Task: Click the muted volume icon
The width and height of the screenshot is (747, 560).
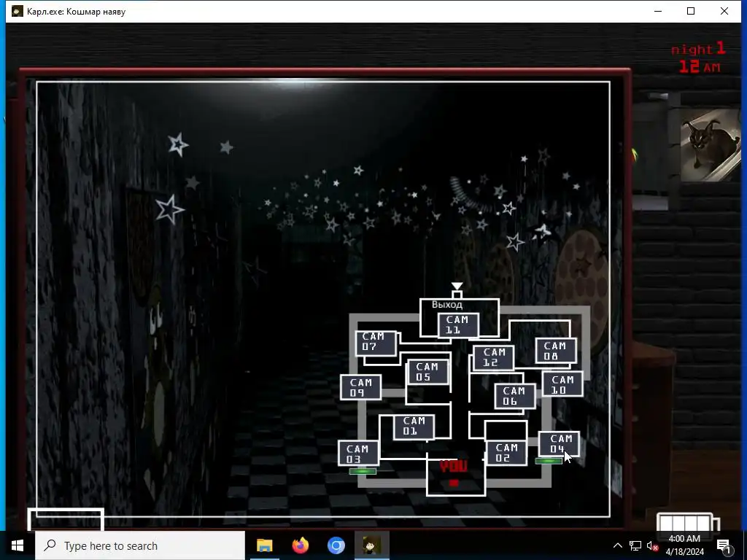Action: click(652, 545)
